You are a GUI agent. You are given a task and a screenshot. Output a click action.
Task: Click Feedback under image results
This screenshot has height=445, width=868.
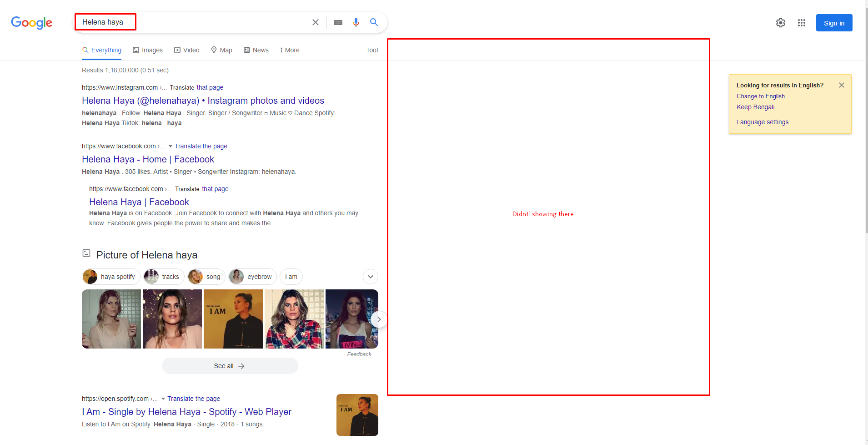pyautogui.click(x=359, y=354)
